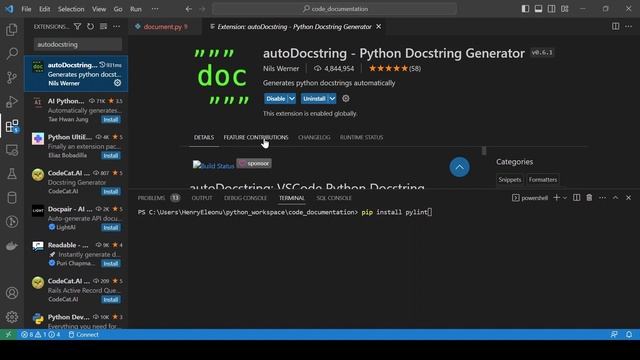Select the Feature Contributions tab
This screenshot has width=640, height=360.
click(256, 137)
